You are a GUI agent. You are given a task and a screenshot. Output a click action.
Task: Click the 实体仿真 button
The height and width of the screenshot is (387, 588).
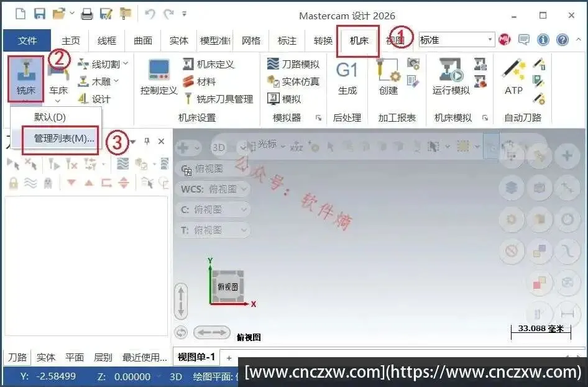[293, 81]
